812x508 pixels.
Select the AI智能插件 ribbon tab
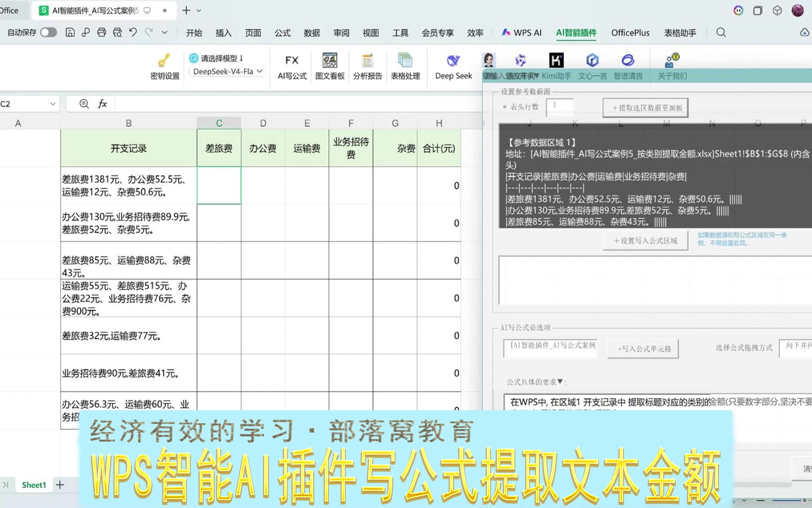click(x=576, y=33)
